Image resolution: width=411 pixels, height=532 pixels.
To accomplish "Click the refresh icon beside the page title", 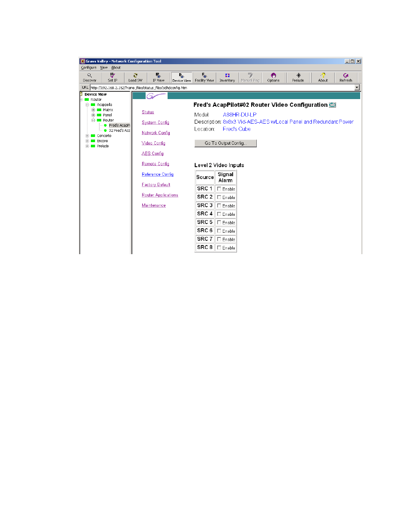I will [333, 105].
